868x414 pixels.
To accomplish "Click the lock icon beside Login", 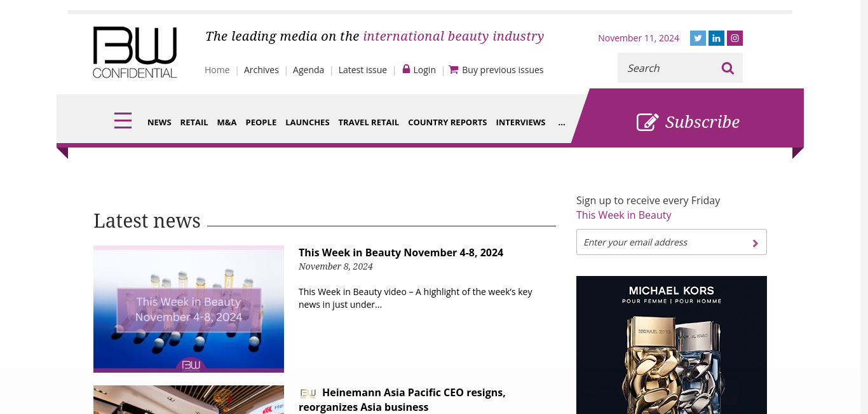I will click(x=406, y=69).
